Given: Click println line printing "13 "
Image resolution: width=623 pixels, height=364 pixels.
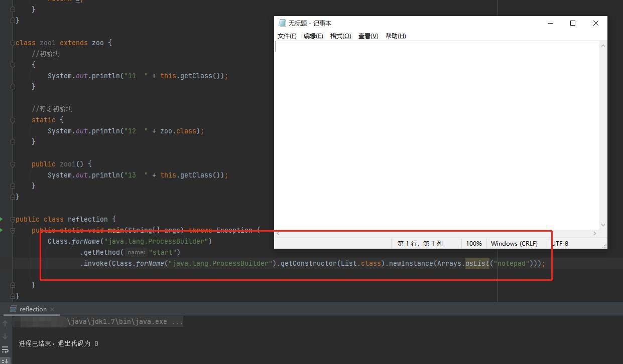Looking at the screenshot, I should [138, 175].
